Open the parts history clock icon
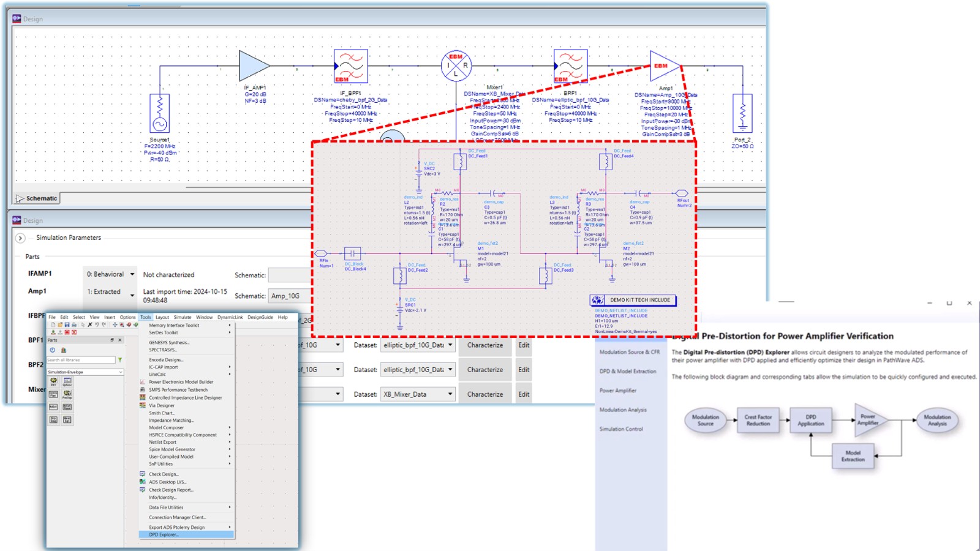This screenshot has width=980, height=551. tap(53, 350)
